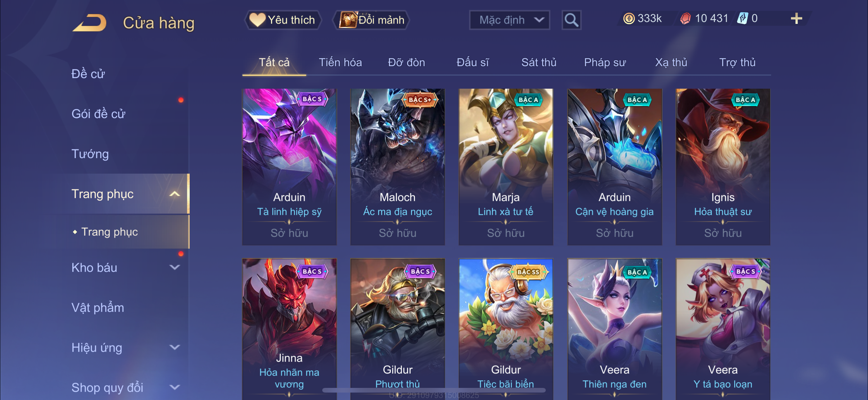
Task: Tap the gold coin balance icon
Action: point(629,19)
